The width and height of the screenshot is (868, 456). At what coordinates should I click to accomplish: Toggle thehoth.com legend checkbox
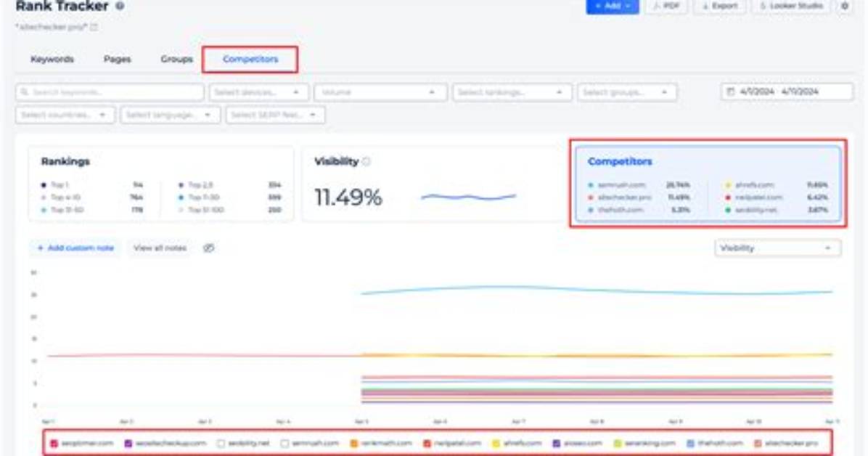pyautogui.click(x=690, y=443)
